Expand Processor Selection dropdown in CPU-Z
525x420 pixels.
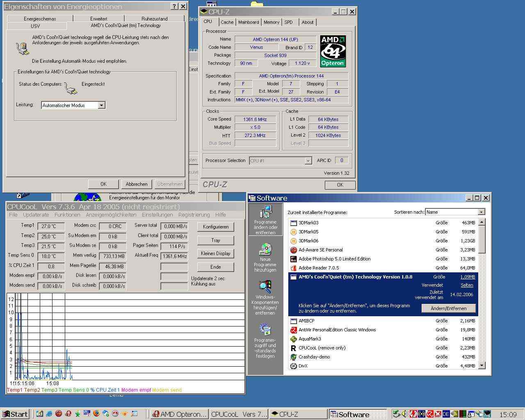point(308,161)
